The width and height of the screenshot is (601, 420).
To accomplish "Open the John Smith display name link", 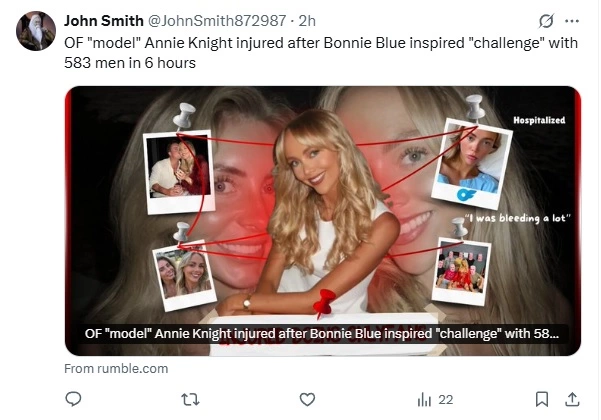I will point(103,21).
